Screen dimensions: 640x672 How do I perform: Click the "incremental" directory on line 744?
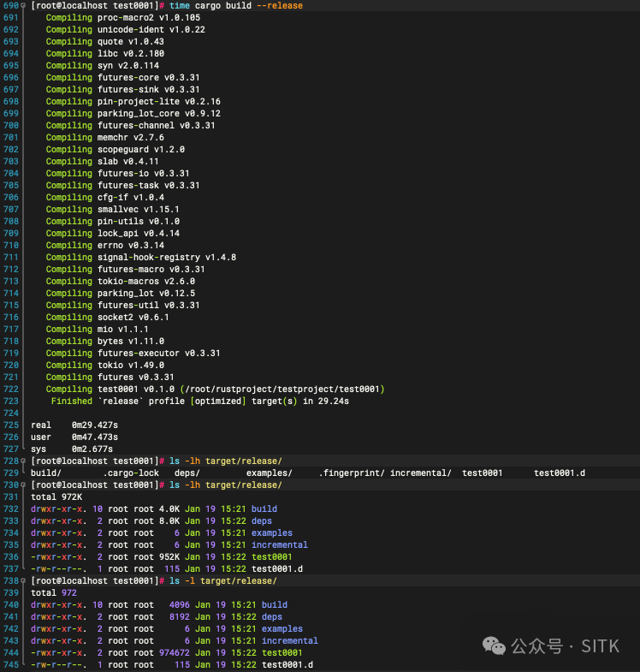[289, 641]
